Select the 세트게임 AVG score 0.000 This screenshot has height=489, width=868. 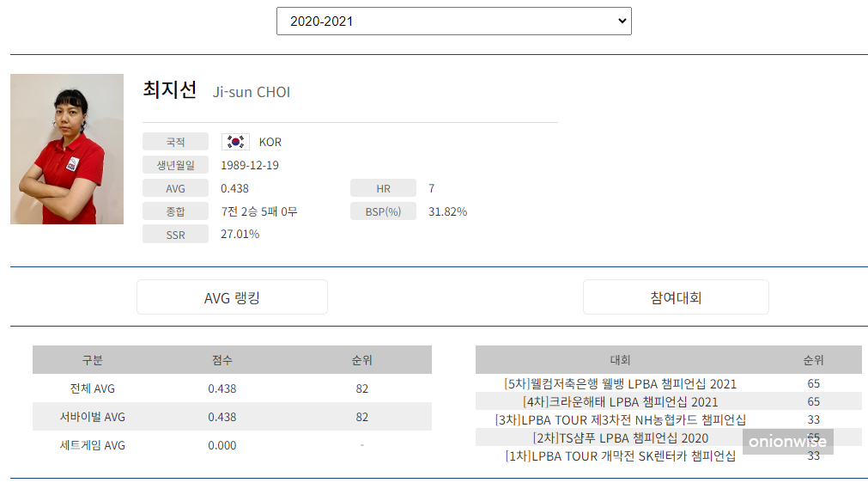click(x=222, y=446)
